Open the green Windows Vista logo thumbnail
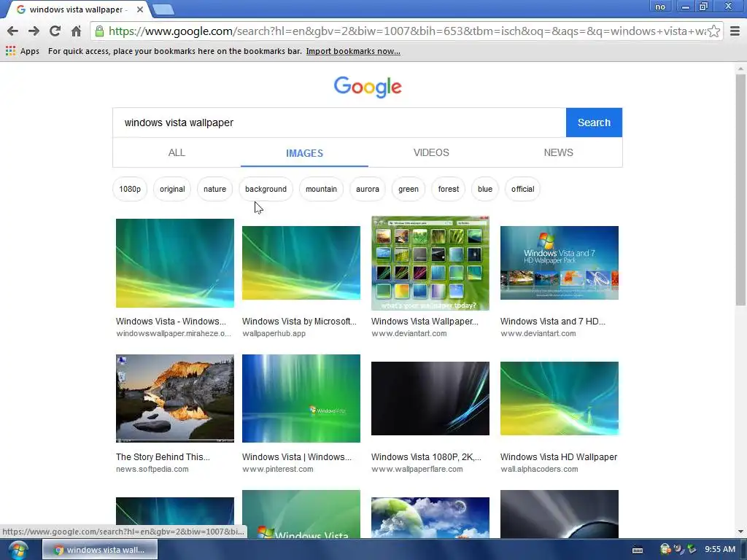 301,399
